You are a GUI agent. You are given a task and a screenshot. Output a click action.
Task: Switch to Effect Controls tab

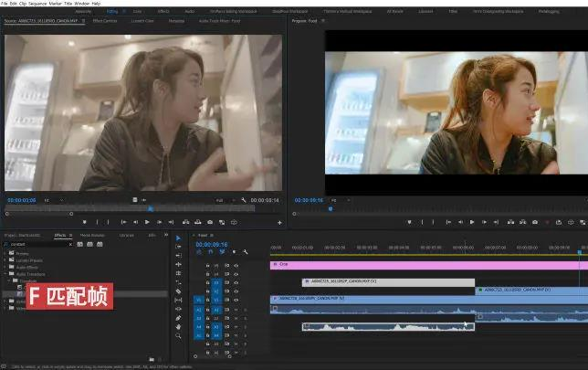[105, 21]
